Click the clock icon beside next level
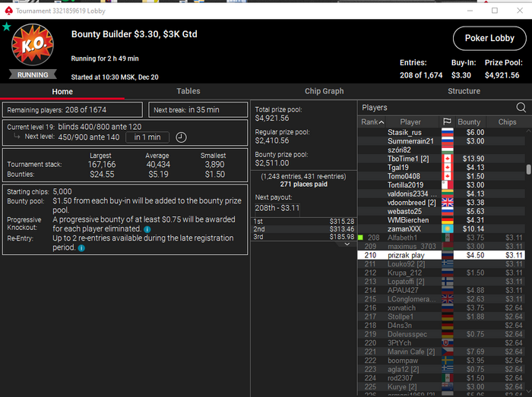Screen dimensions: 532x397 pos(181,137)
